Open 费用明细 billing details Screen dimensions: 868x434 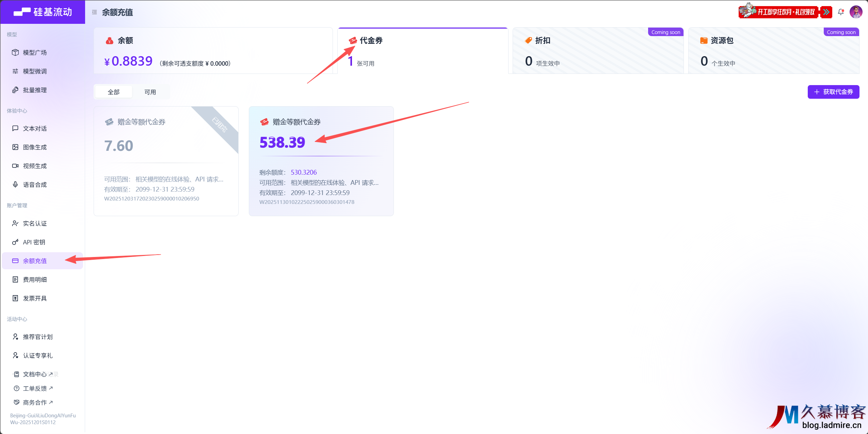click(x=35, y=279)
